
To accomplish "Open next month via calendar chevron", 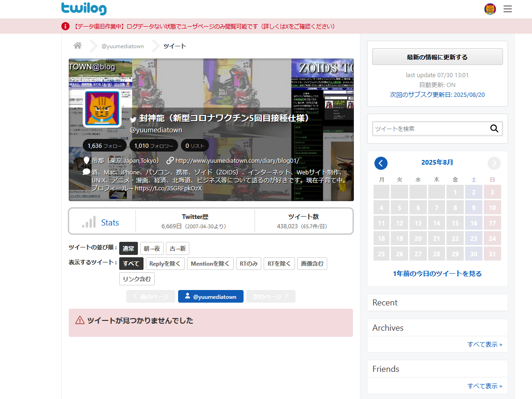I will click(x=494, y=163).
